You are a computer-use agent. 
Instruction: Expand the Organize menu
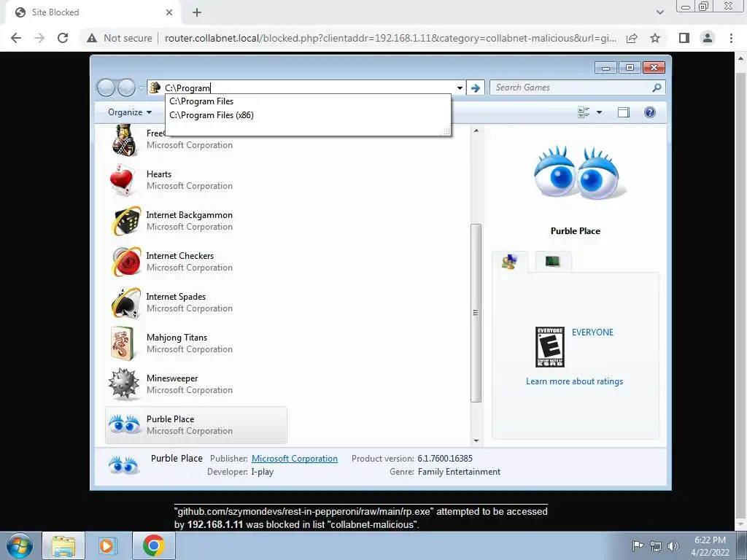click(130, 112)
